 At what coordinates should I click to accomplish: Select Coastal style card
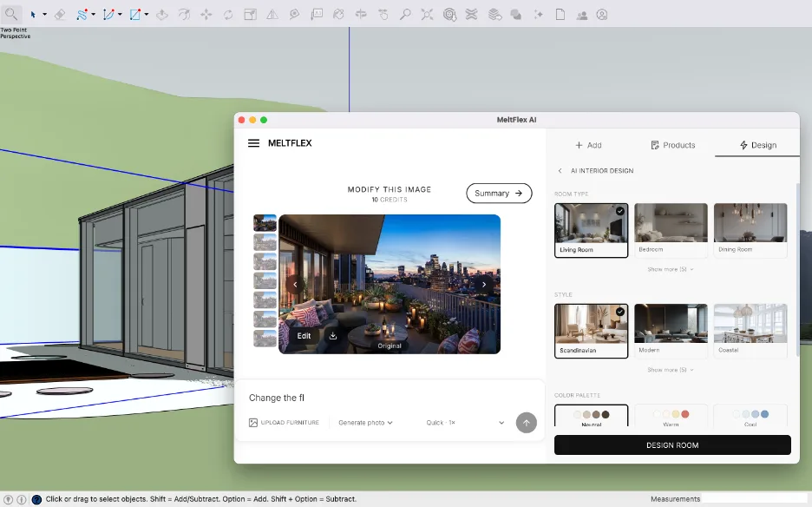tap(750, 331)
